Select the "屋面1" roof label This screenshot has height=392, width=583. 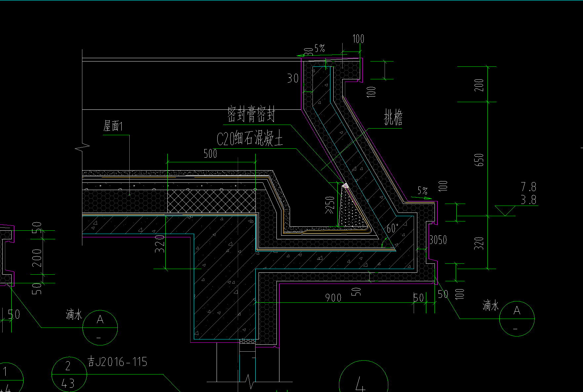(113, 126)
